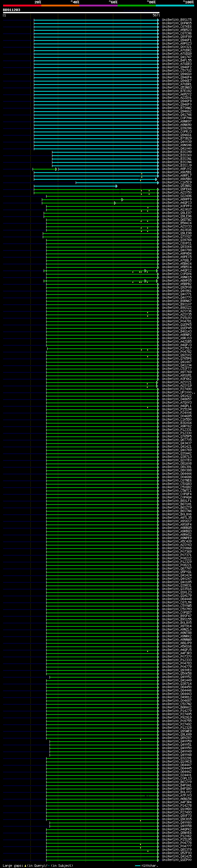
Task: Select hit UniRef100_P04781
Action: click(x=177, y=321)
